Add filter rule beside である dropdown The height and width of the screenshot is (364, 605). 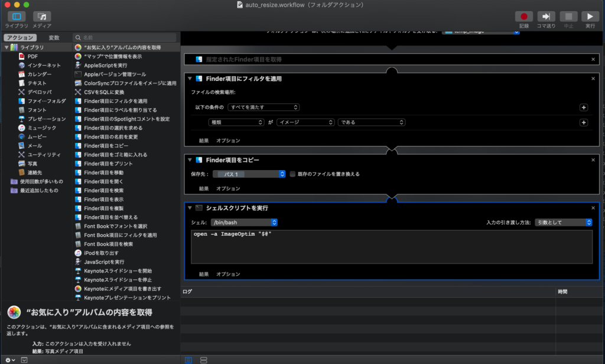tap(584, 122)
